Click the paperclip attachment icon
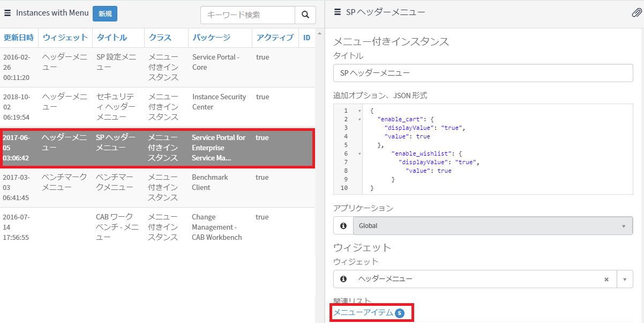Image resolution: width=644 pixels, height=323 pixels. pyautogui.click(x=637, y=13)
